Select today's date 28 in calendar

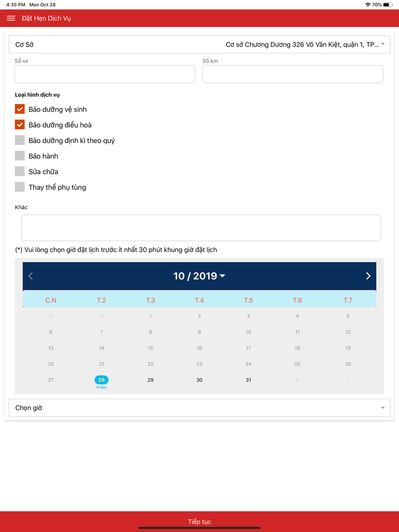[101, 380]
